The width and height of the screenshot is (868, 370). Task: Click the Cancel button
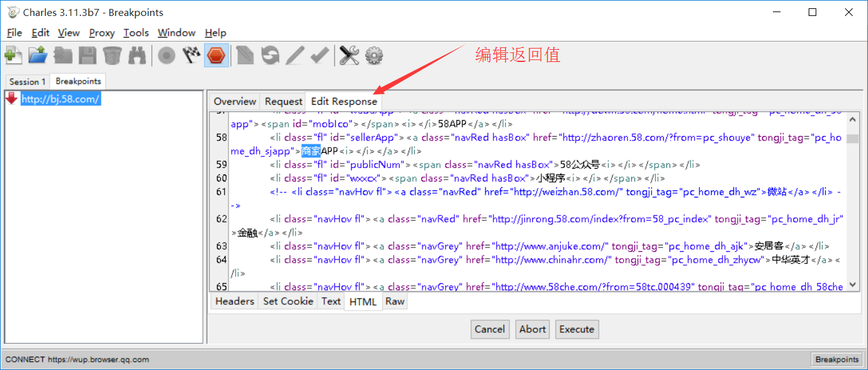[490, 329]
